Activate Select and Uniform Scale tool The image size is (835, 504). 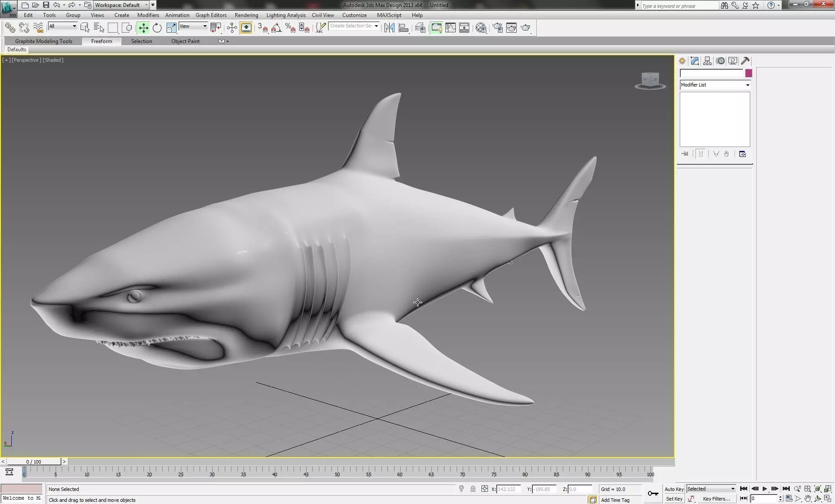click(x=171, y=28)
